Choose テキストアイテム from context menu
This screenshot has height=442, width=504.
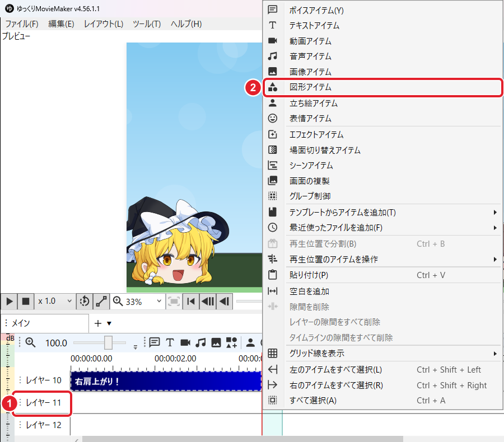click(x=382, y=25)
